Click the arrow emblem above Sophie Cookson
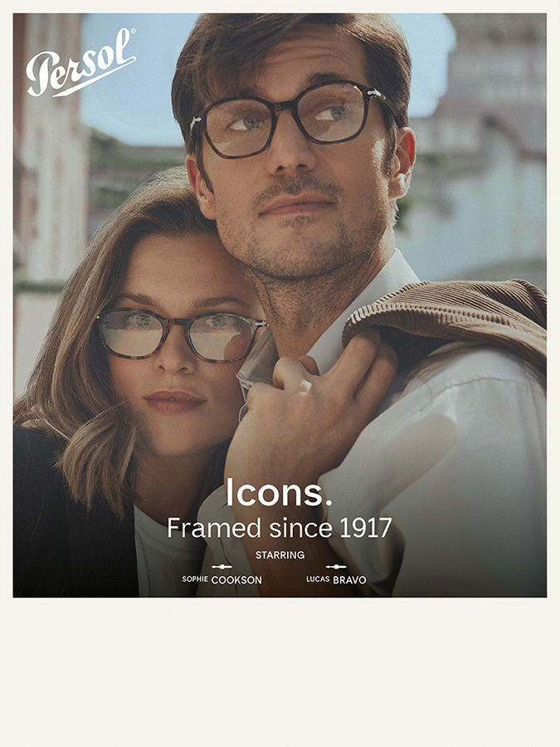 pos(222,567)
